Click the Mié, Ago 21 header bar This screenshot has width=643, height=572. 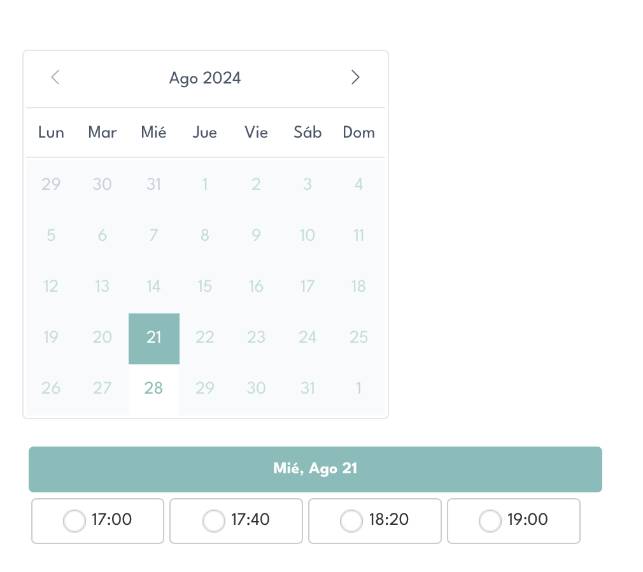click(315, 469)
